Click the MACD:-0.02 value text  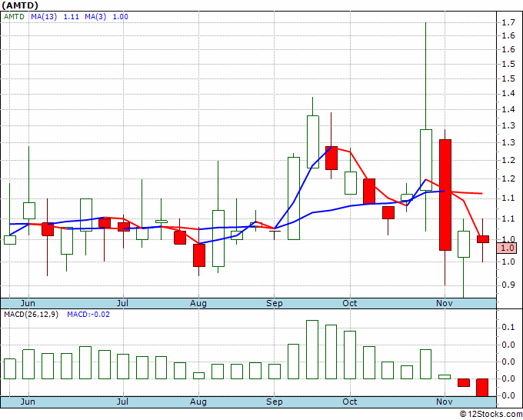(88, 315)
